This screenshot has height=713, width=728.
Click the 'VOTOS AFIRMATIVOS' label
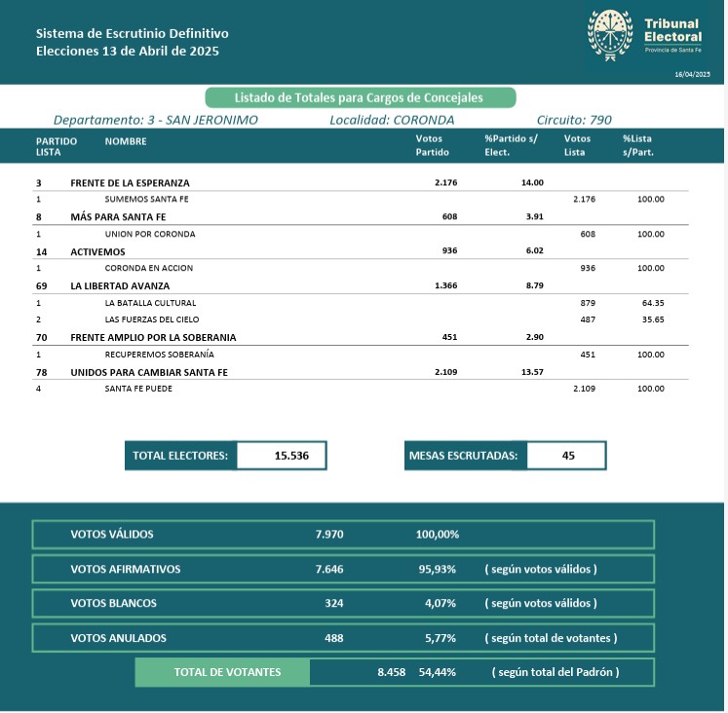(x=126, y=569)
